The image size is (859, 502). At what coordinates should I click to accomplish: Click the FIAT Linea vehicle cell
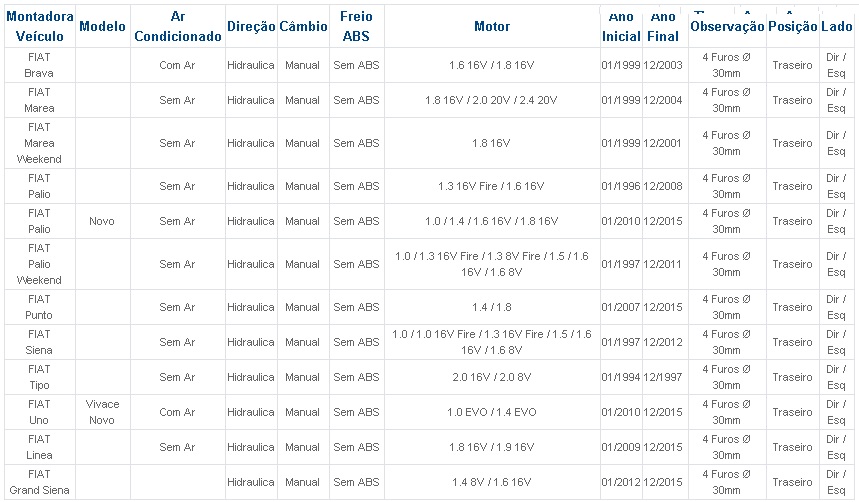39,447
